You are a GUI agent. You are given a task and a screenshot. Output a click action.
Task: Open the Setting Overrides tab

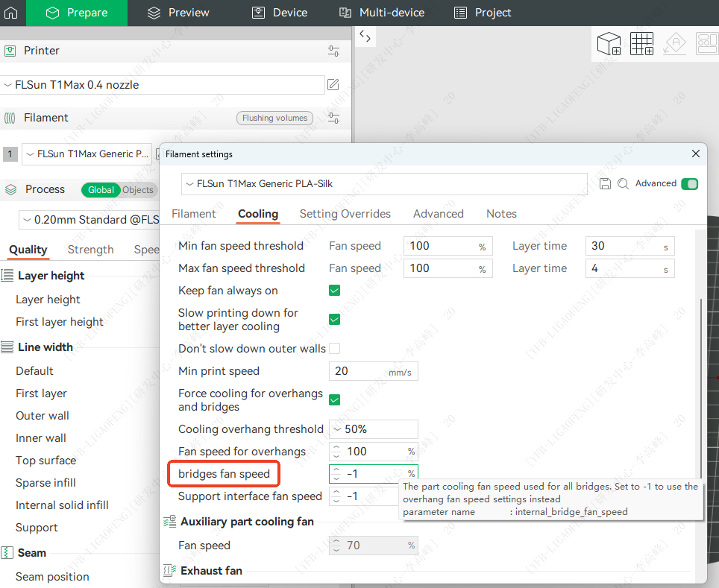[x=345, y=214]
